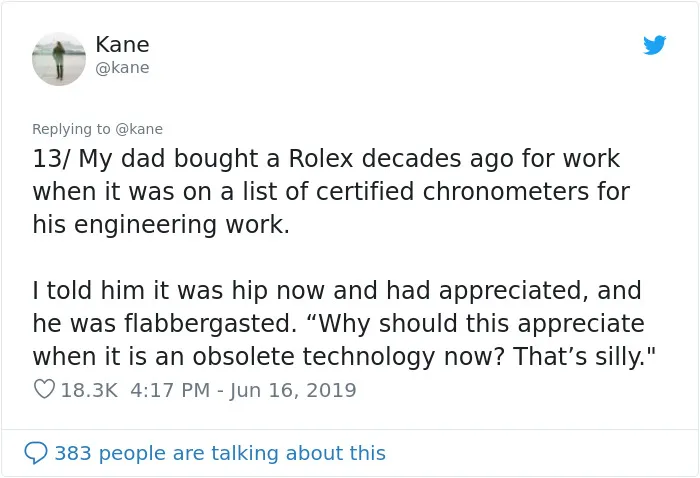
Task: Click the 'Replying to' label text
Action: click(x=71, y=129)
